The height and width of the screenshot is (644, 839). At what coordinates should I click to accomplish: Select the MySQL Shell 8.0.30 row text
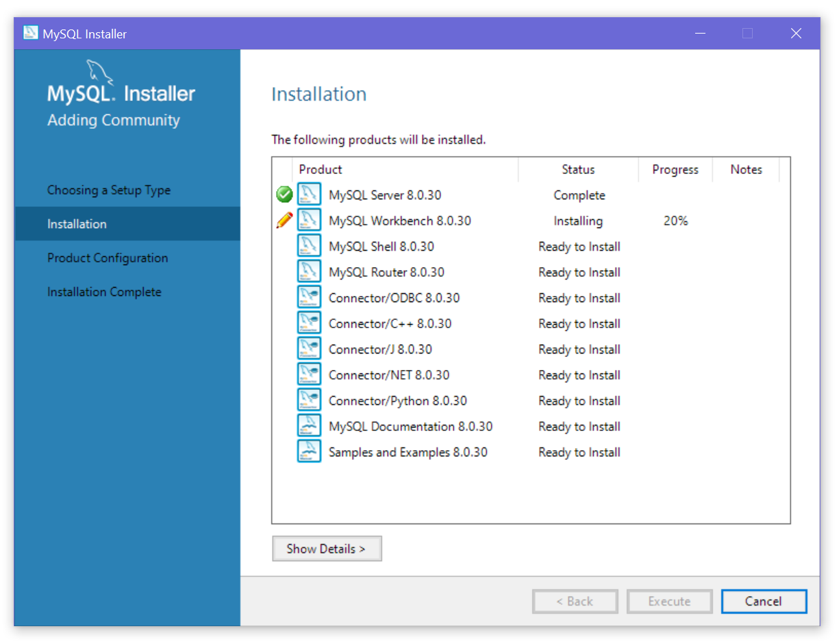[381, 247]
